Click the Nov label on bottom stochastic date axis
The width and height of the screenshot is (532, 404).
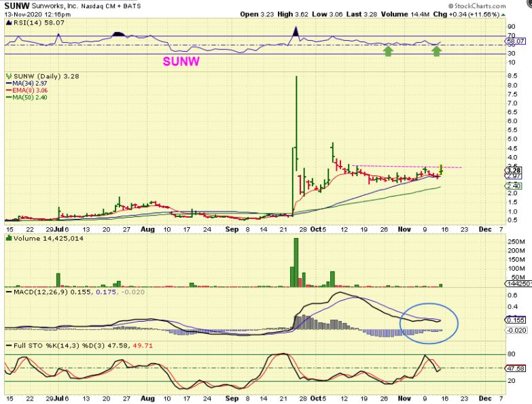click(404, 399)
